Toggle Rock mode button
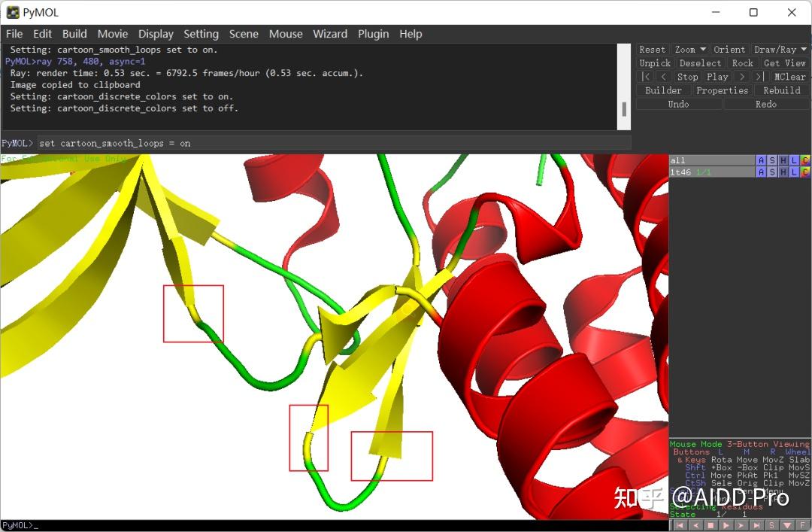812x532 pixels. click(x=742, y=62)
